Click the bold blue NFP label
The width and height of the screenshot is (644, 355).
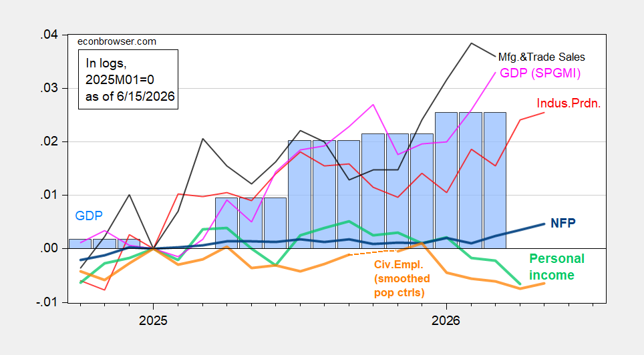tap(563, 223)
